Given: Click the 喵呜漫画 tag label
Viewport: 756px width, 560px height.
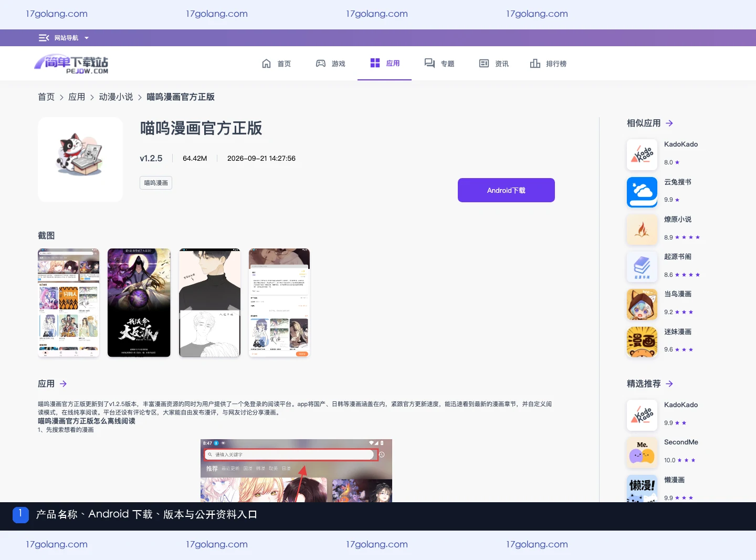Looking at the screenshot, I should tap(156, 183).
